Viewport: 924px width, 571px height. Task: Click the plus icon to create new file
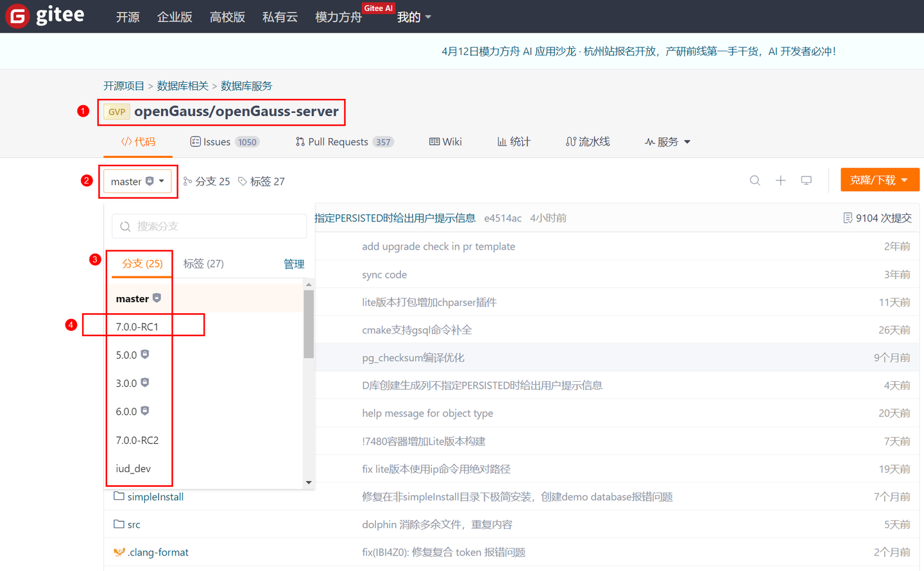pos(780,180)
